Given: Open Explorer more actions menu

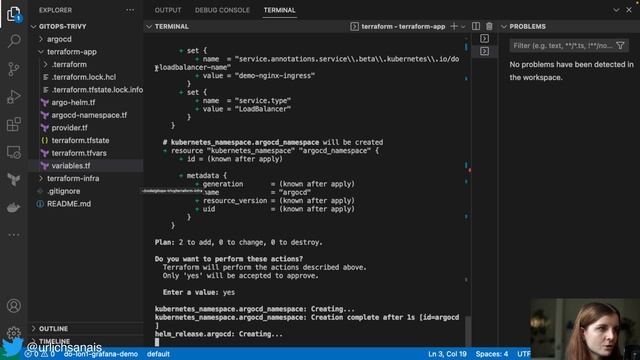Looking at the screenshot, I should pyautogui.click(x=130, y=10).
